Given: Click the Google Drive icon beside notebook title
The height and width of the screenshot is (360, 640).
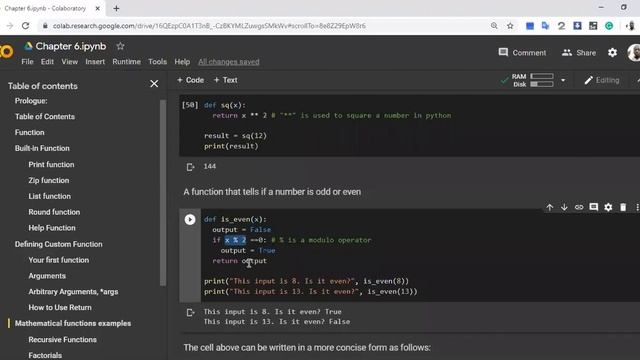Looking at the screenshot, I should [28, 46].
